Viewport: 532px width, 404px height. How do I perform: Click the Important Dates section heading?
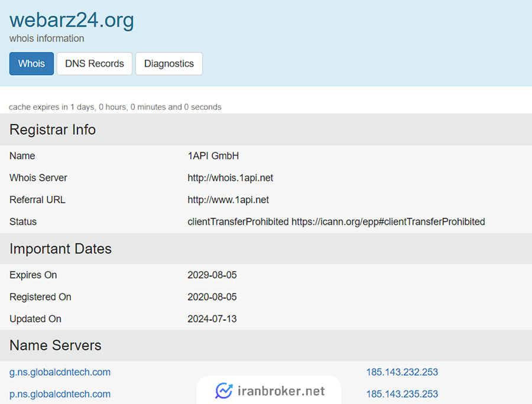click(x=60, y=249)
